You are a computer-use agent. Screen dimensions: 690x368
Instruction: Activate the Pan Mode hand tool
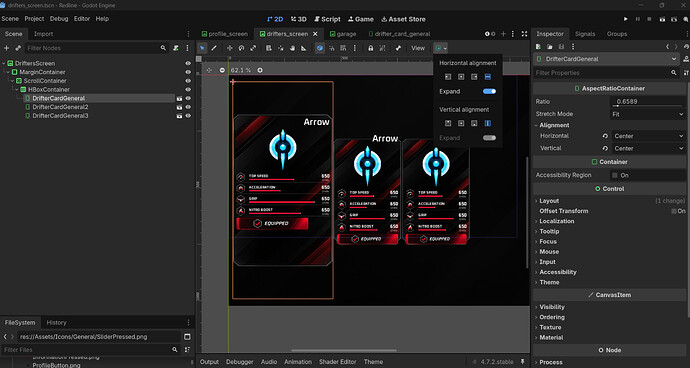click(x=292, y=48)
